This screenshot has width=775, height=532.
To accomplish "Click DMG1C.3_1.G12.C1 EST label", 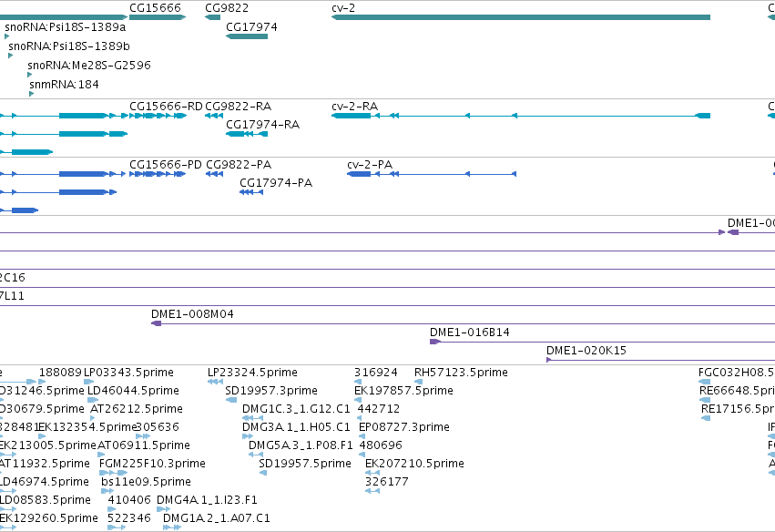I will [296, 409].
